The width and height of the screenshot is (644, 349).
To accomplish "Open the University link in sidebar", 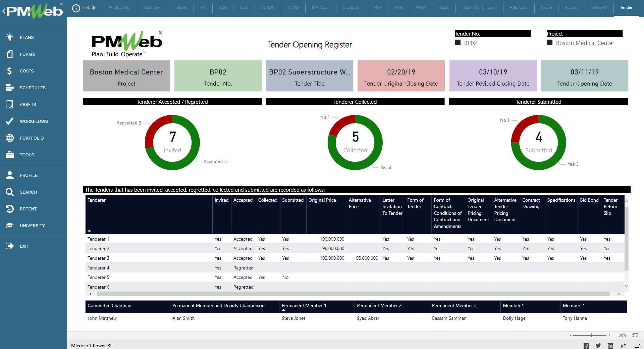I will (x=32, y=226).
